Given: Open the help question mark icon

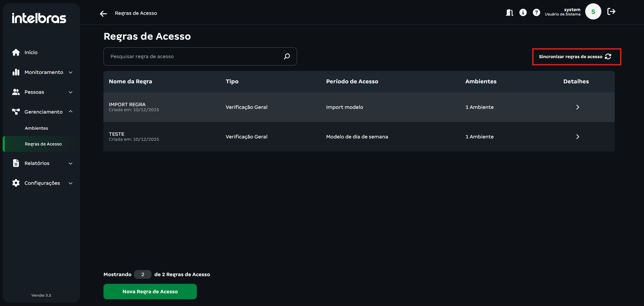Looking at the screenshot, I should (536, 13).
